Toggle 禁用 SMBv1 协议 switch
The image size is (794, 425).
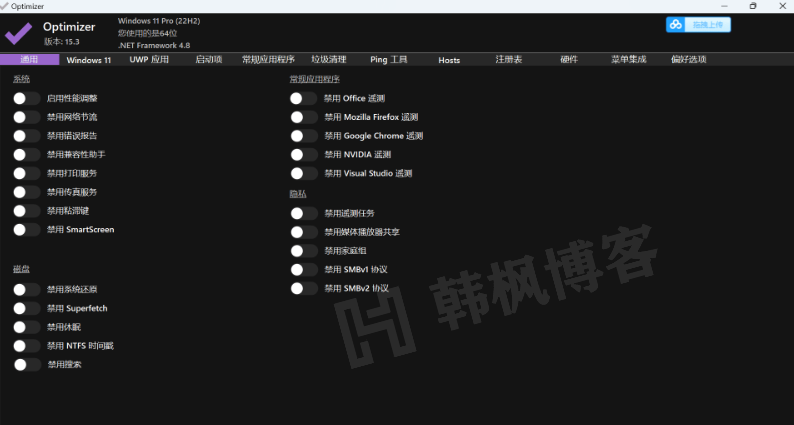point(304,269)
